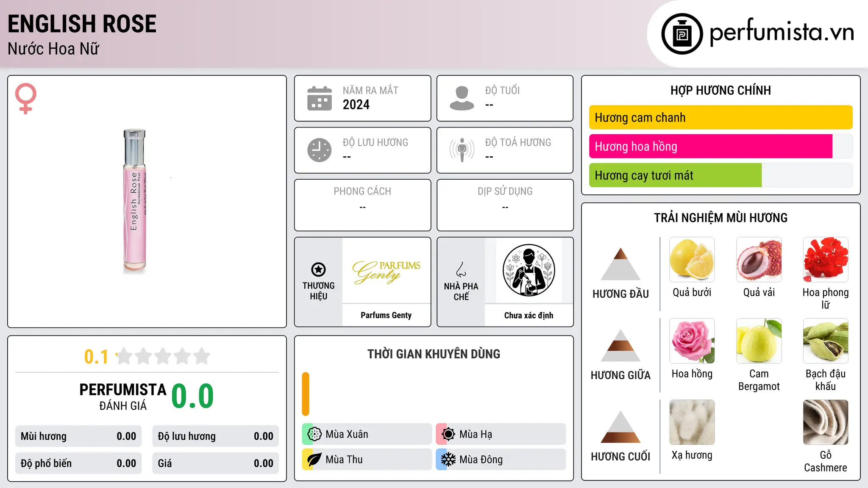The width and height of the screenshot is (868, 488).
Task: Click the orange recommended-time bar
Action: pyautogui.click(x=306, y=394)
